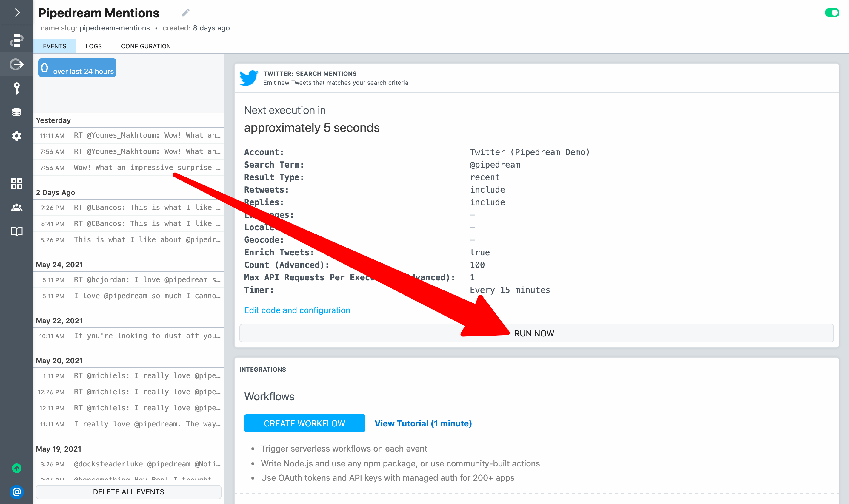Switch to the LOGS tab
Image resolution: width=849 pixels, height=504 pixels.
pos(93,46)
